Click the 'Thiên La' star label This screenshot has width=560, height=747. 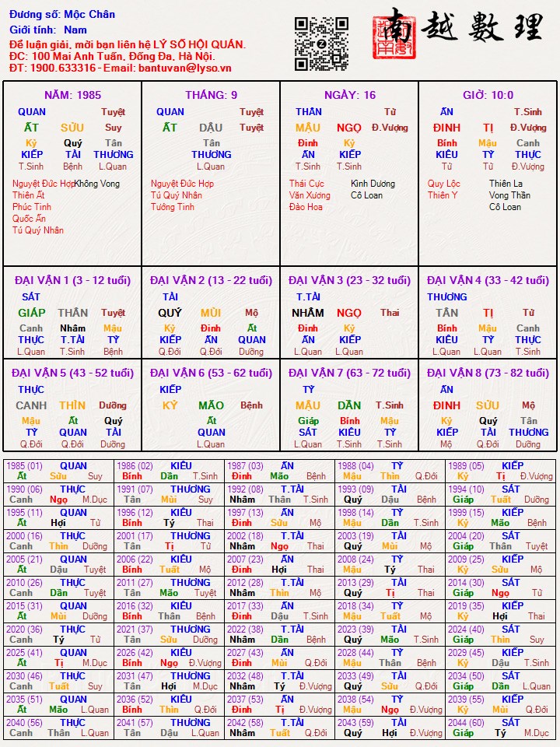(506, 184)
